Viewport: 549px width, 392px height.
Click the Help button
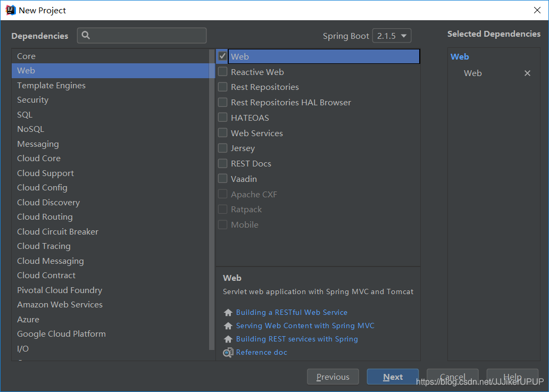(x=512, y=377)
